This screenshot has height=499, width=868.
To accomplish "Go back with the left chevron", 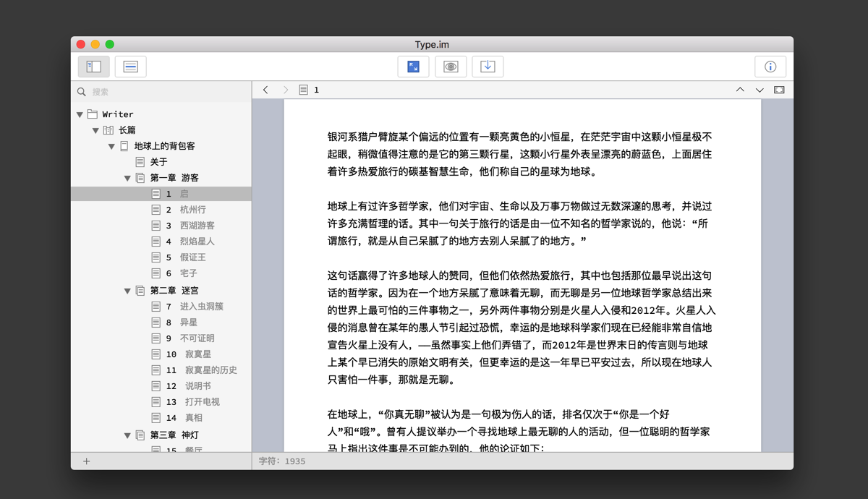I will point(265,90).
